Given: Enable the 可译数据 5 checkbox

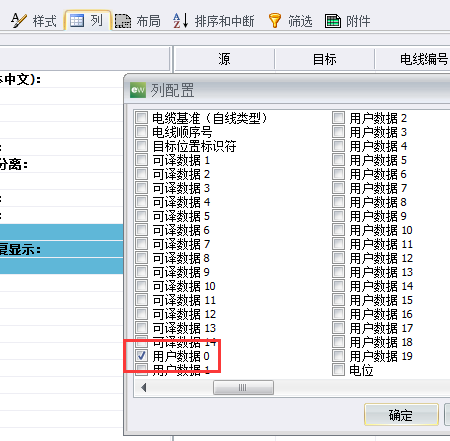Looking at the screenshot, I should tap(141, 216).
